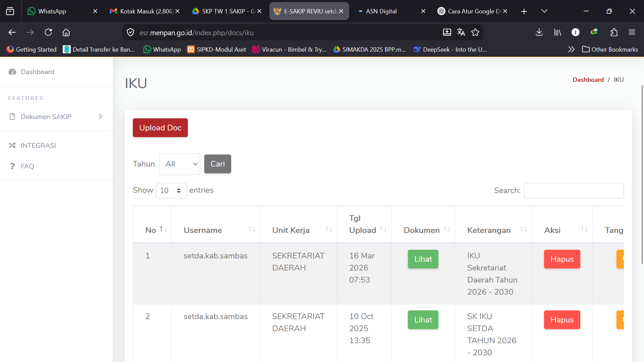Screen dimensions: 644x362
Task: Open the Tahun year dropdown
Action: click(179, 164)
